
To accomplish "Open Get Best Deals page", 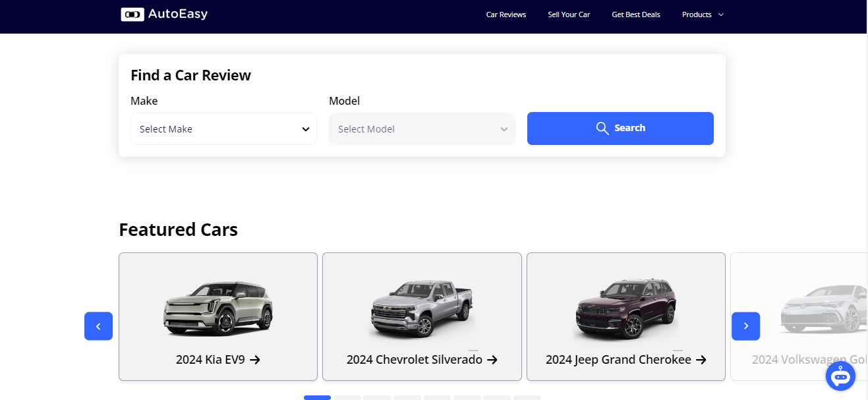I will click(x=635, y=14).
